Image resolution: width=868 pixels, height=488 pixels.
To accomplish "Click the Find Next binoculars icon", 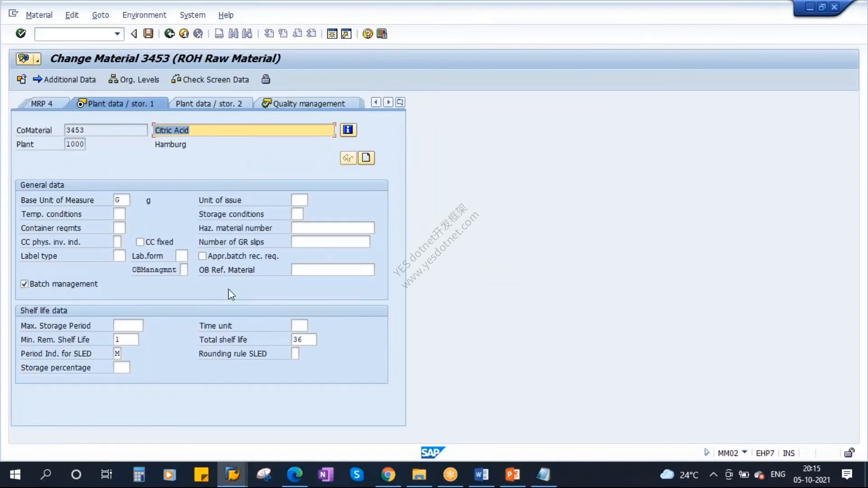I will [x=247, y=33].
